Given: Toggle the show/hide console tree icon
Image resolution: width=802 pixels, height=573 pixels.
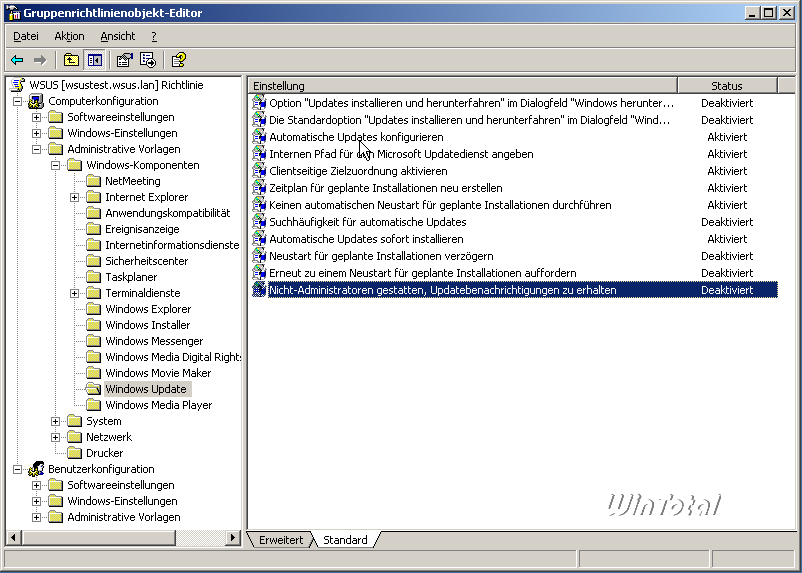Looking at the screenshot, I should coord(95,60).
